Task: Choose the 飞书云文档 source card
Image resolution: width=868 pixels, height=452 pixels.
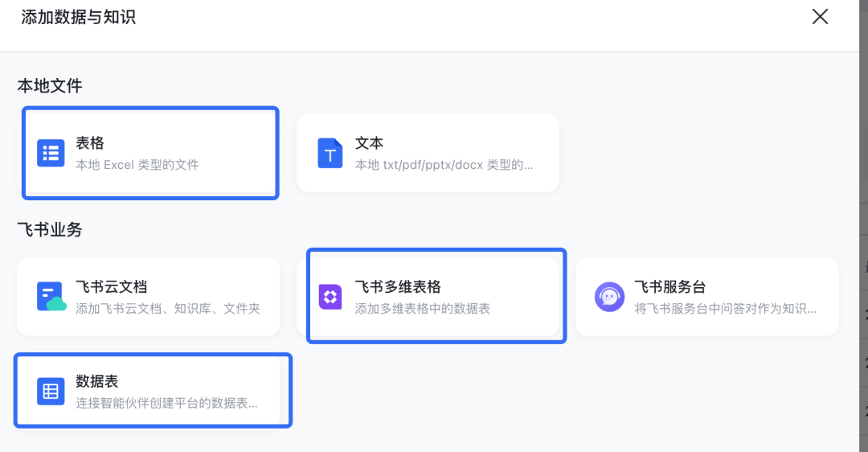Action: (149, 297)
